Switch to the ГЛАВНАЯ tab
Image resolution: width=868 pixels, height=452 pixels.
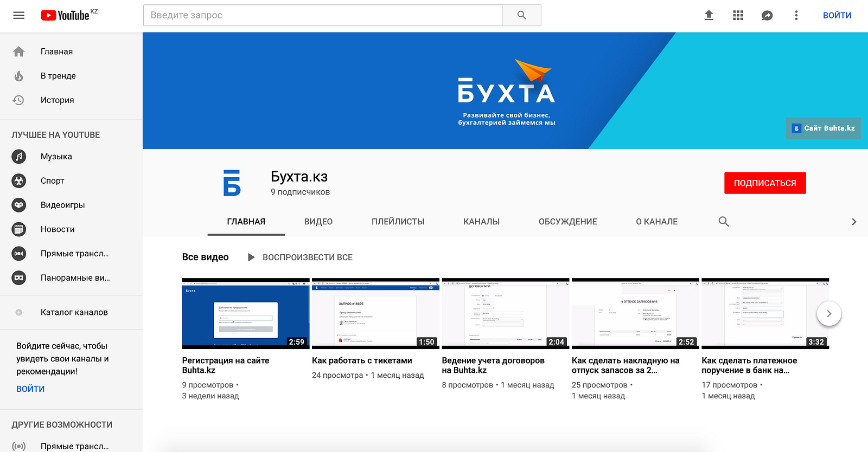[x=246, y=222]
